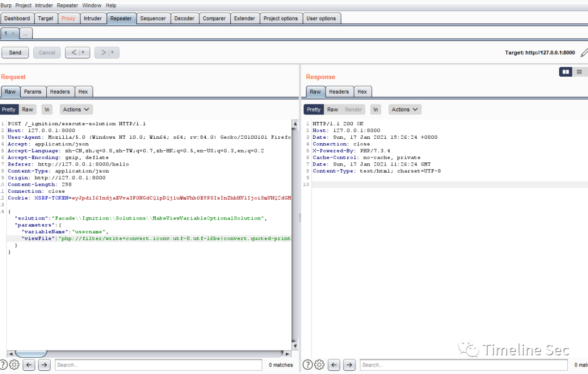
Task: Open the Burp menu
Action: (x=6, y=5)
